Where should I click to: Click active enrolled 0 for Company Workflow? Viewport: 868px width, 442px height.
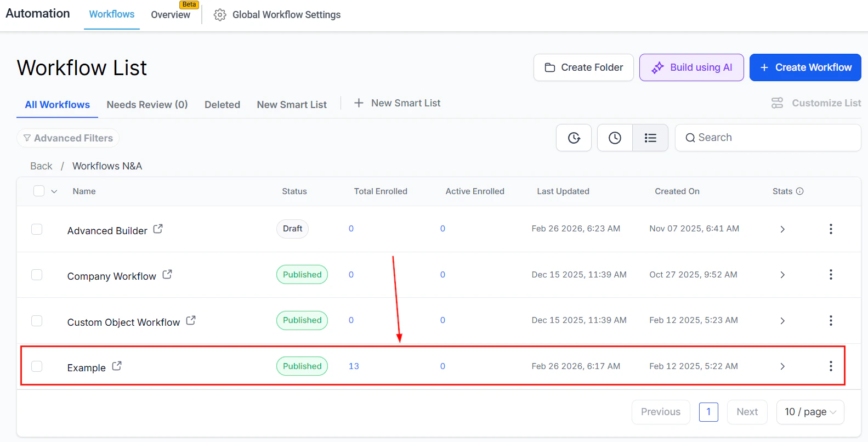pyautogui.click(x=442, y=275)
